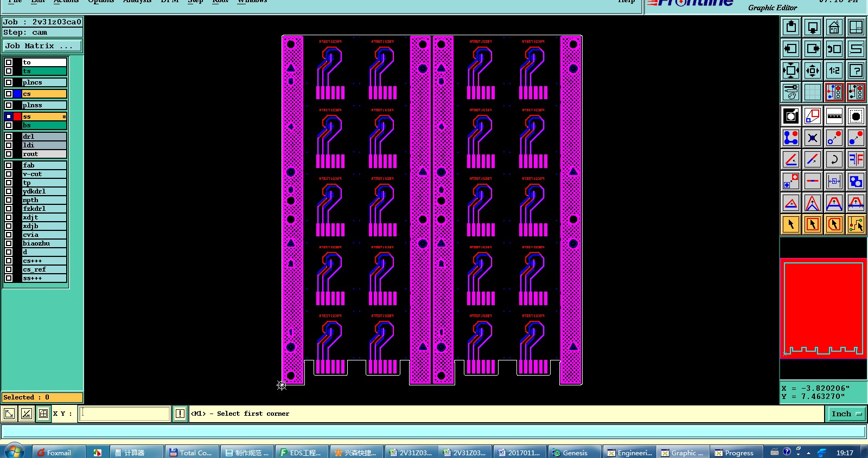This screenshot has width=868, height=458.
Task: Open the XY window split icon
Action: (856, 27)
